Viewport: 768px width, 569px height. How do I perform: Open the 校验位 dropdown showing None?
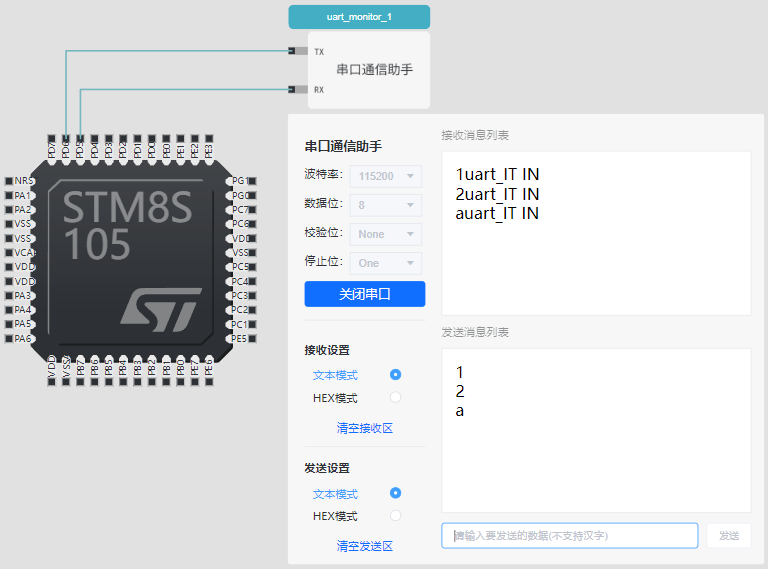point(385,234)
